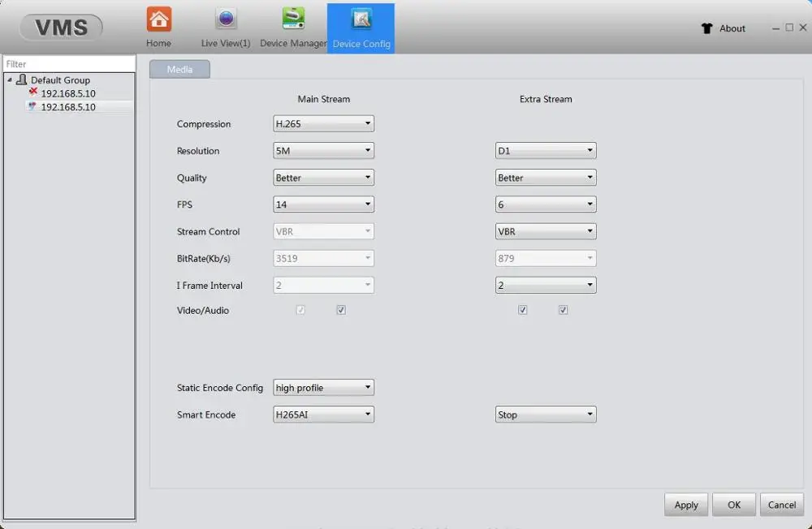Open Extra Stream BitRate 879 dropdown

(546, 258)
